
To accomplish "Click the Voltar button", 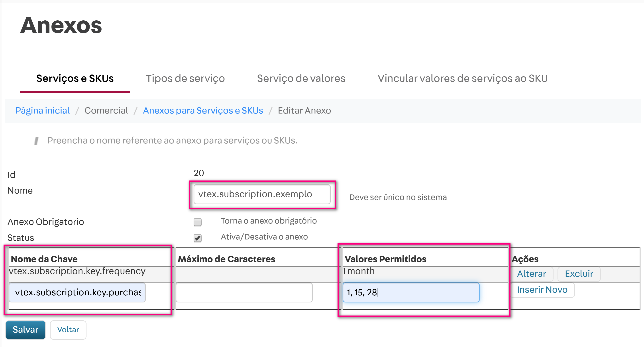I will point(68,330).
